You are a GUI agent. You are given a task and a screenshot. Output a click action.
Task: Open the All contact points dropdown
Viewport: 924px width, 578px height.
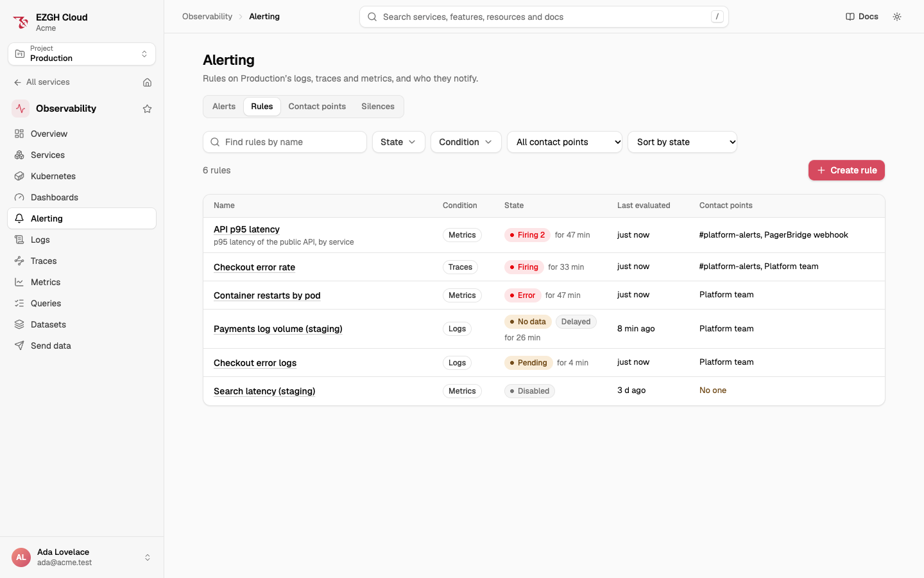click(x=565, y=142)
